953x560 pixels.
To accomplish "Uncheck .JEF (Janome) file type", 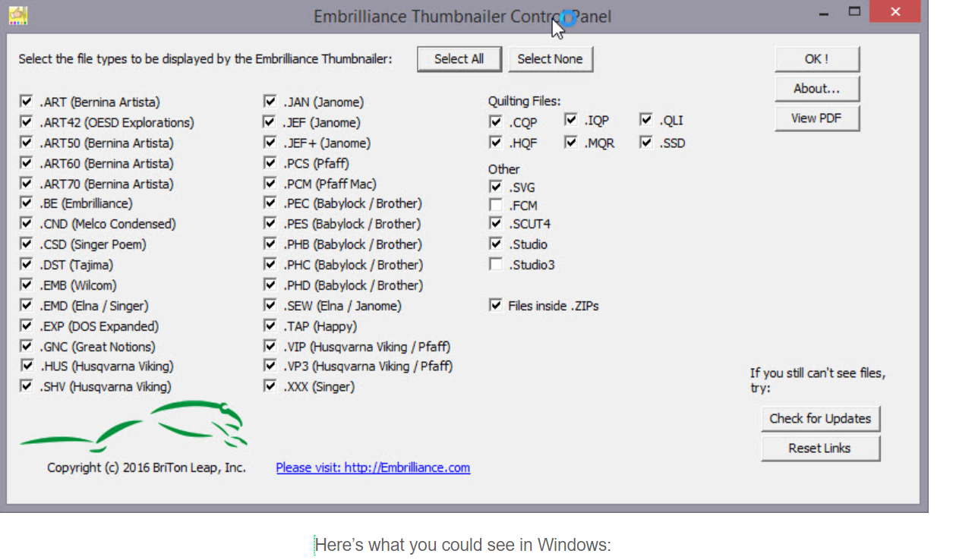I will click(270, 121).
